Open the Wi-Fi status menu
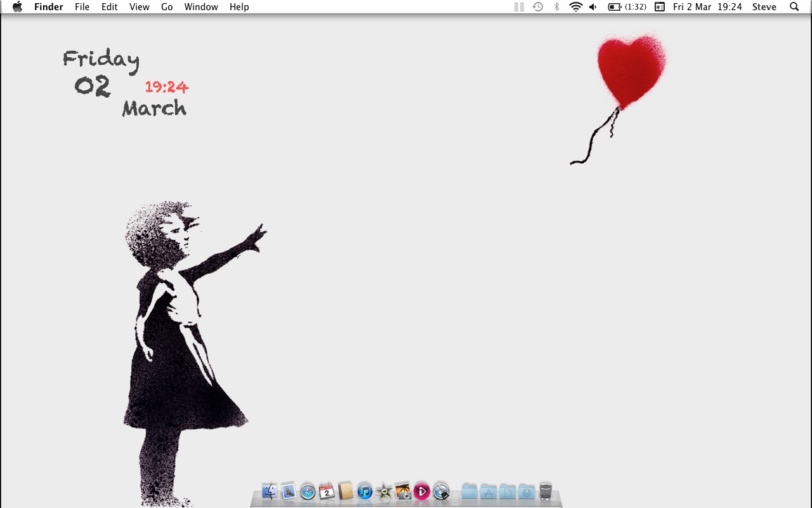Viewport: 812px width, 508px height. click(576, 7)
